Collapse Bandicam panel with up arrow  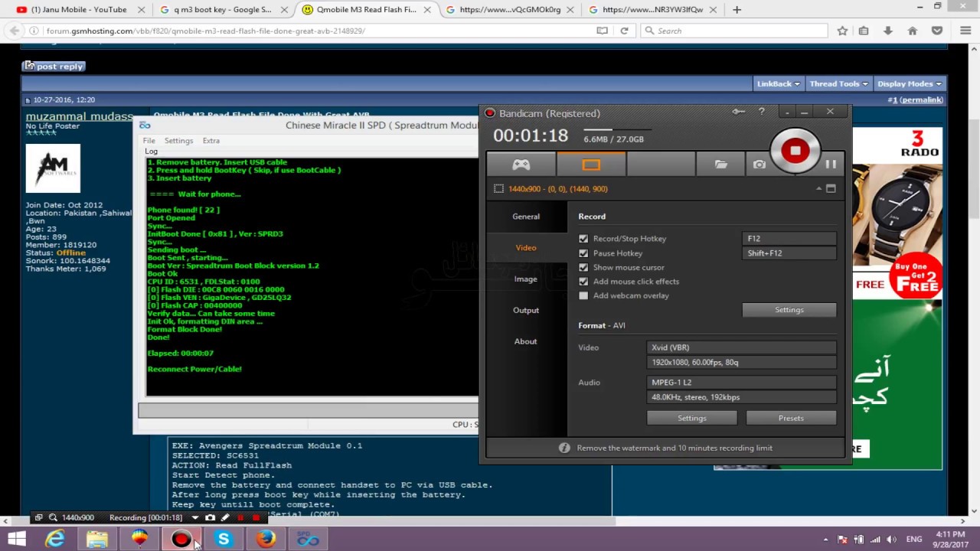point(818,188)
